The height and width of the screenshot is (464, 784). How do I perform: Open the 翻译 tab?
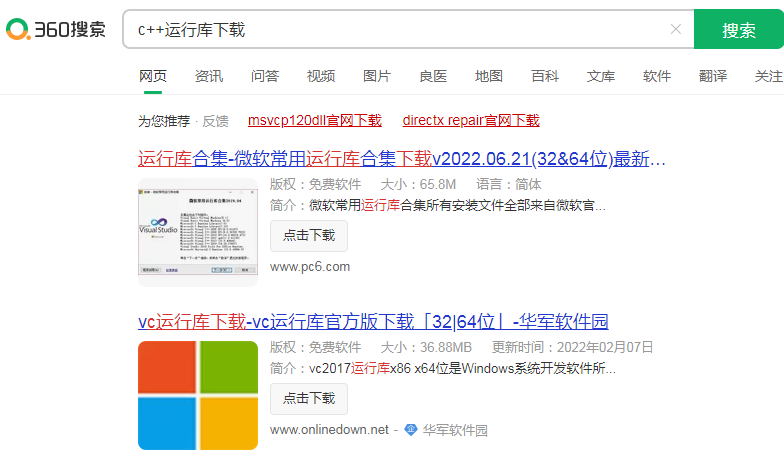pos(712,76)
